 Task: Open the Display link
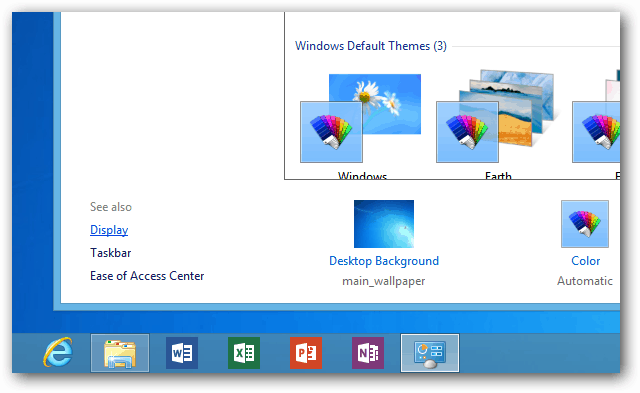[109, 230]
